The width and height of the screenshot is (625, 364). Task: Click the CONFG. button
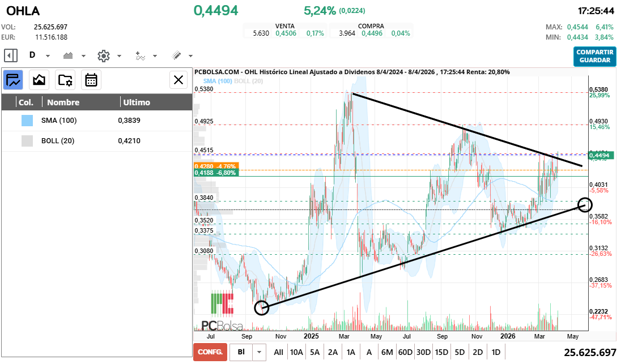[x=210, y=352]
